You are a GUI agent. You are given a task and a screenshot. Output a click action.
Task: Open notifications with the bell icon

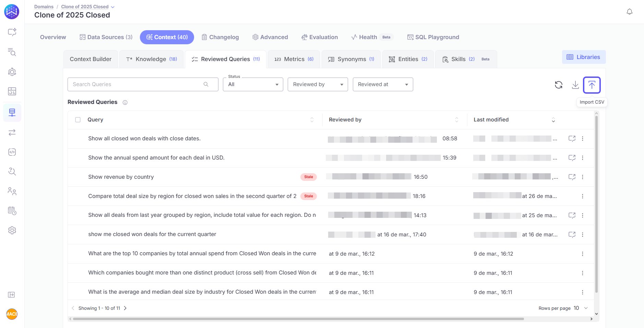pos(630,12)
